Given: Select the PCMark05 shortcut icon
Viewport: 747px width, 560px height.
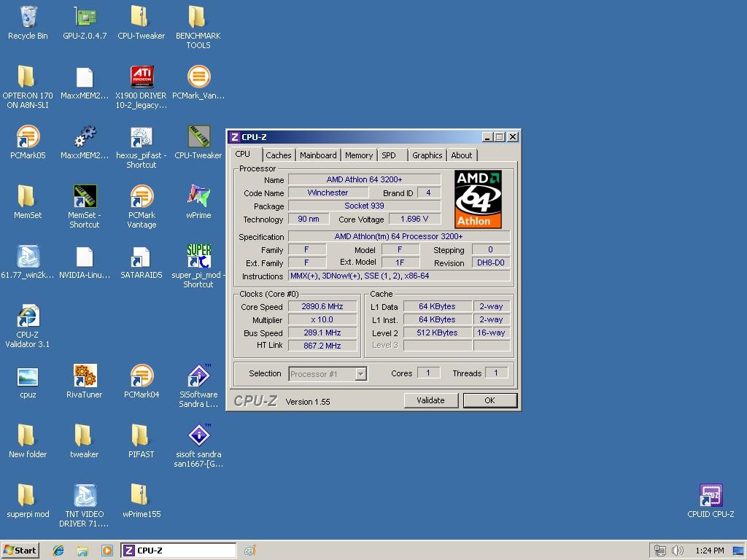Looking at the screenshot, I should point(27,137).
